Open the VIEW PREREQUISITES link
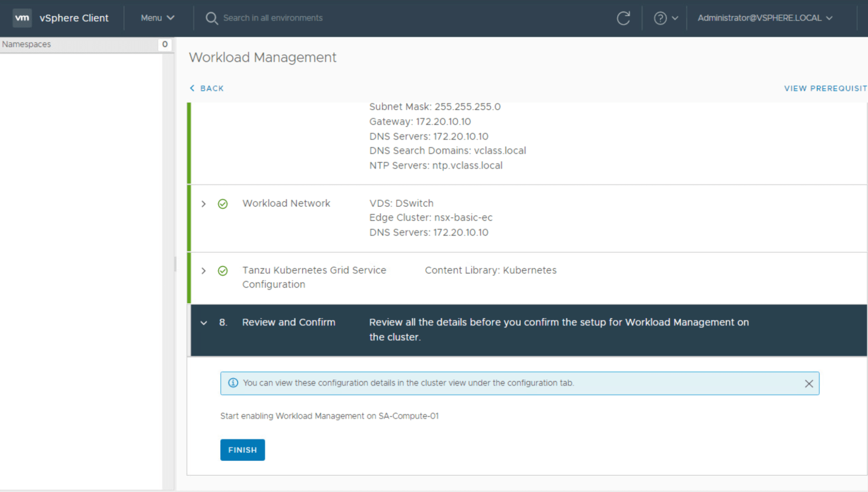 tap(825, 88)
